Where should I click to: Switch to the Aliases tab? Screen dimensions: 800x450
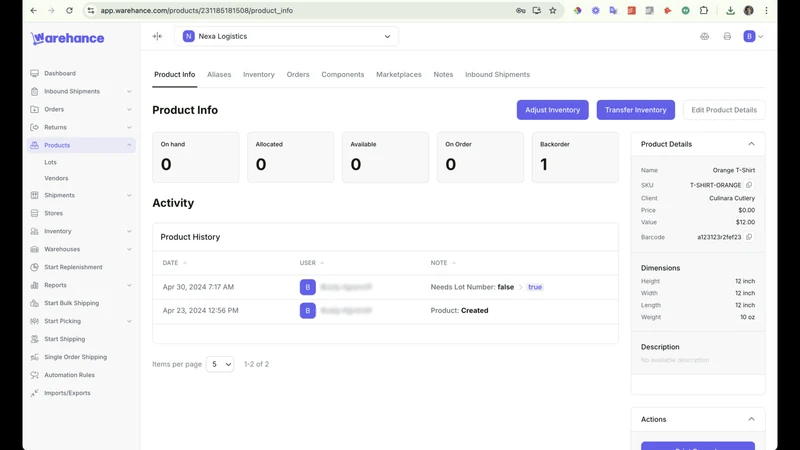(219, 74)
